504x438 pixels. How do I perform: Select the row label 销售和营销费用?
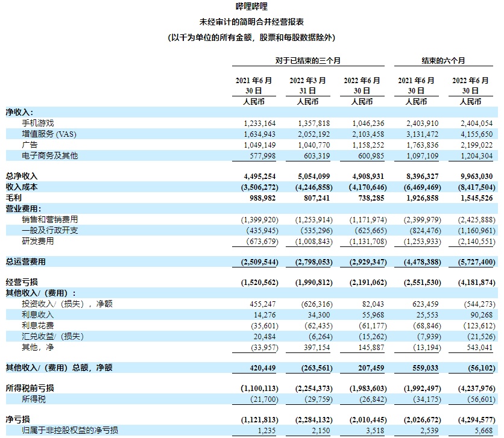50,220
